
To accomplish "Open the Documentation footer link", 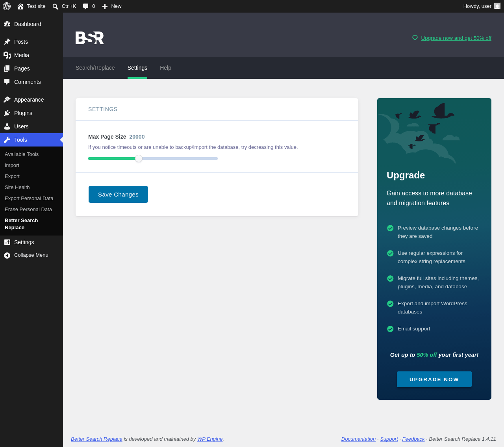I will [x=358, y=439].
